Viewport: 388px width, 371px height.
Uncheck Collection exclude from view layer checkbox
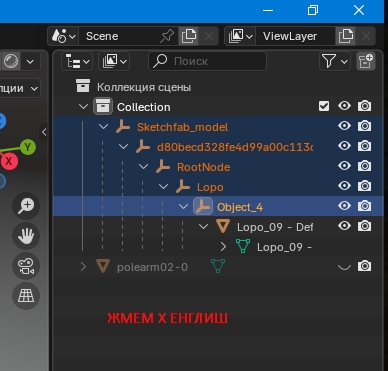tap(324, 106)
